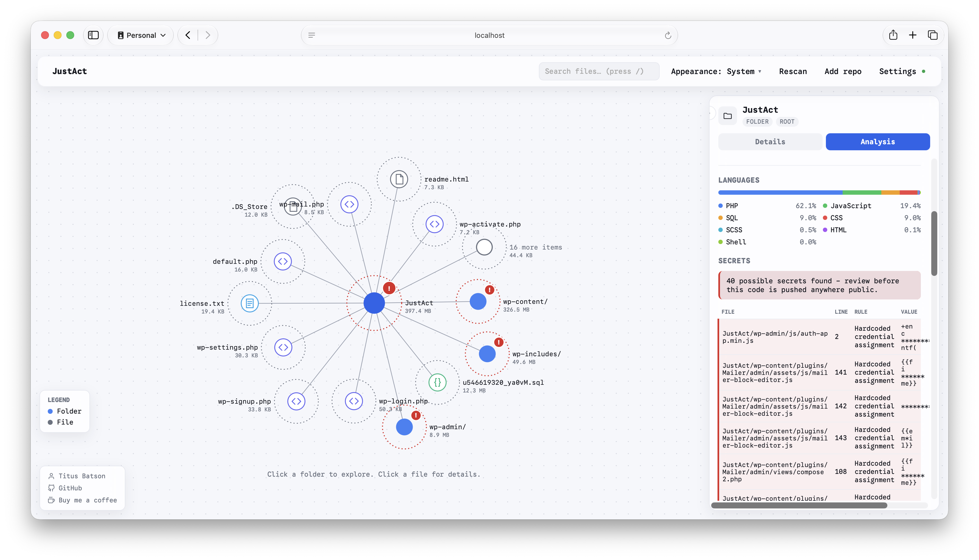Open Settings
Viewport: 979px width, 560px height.
click(898, 72)
